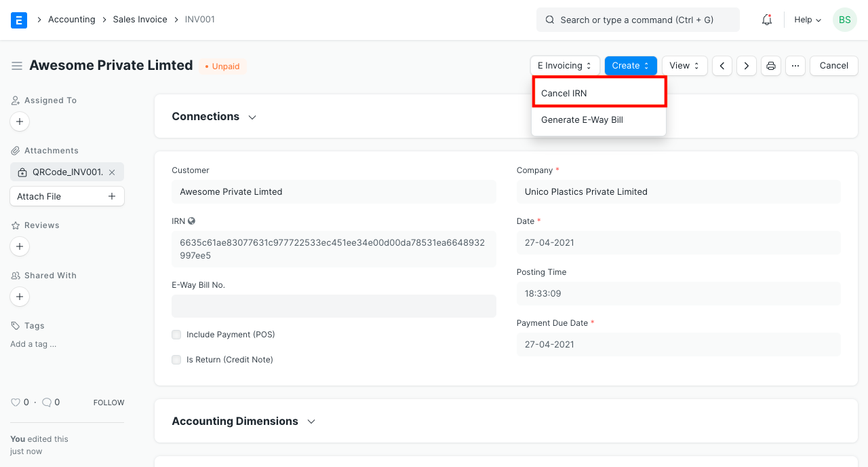Check Is Return (Credit Note)
This screenshot has width=868, height=467.
[x=176, y=360]
